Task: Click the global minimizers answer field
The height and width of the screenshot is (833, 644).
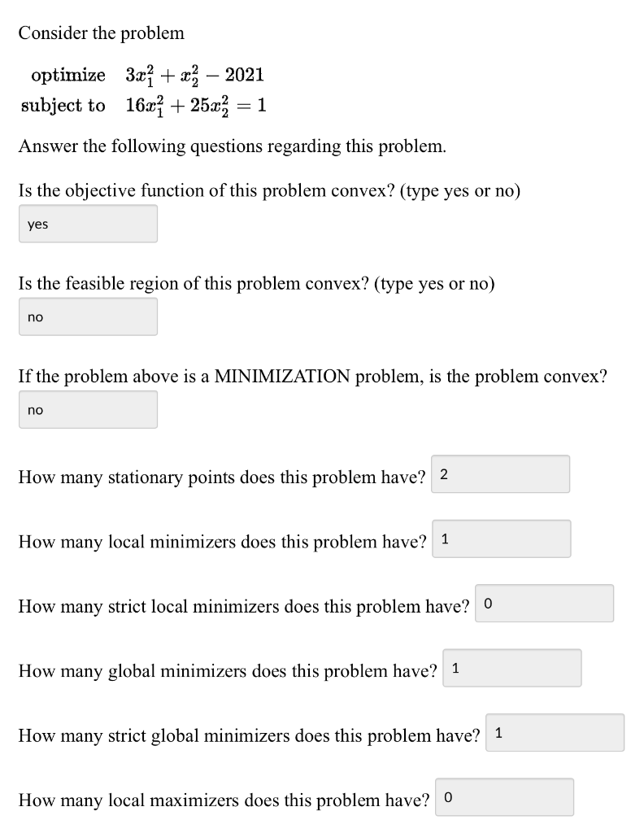Action: coord(512,668)
